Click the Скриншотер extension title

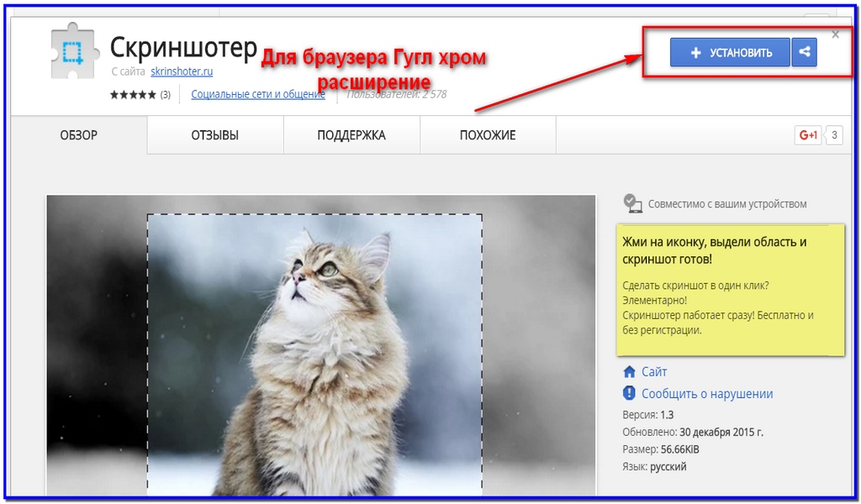point(183,48)
